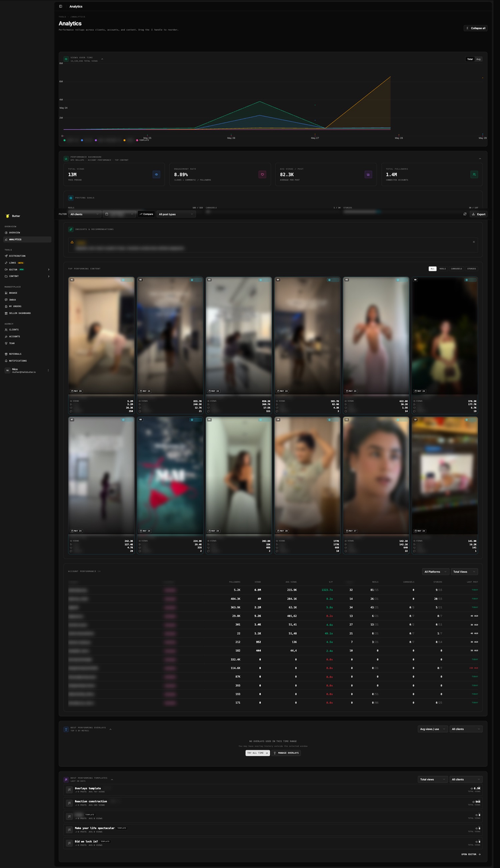Click the warning triangle icon in insights alert
Screen dimensions: 500x868
72,242
